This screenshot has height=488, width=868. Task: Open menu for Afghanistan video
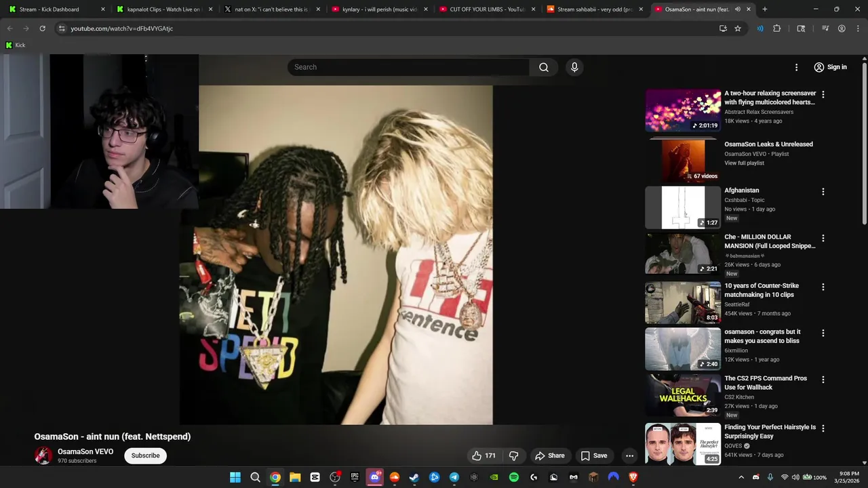[823, 192]
